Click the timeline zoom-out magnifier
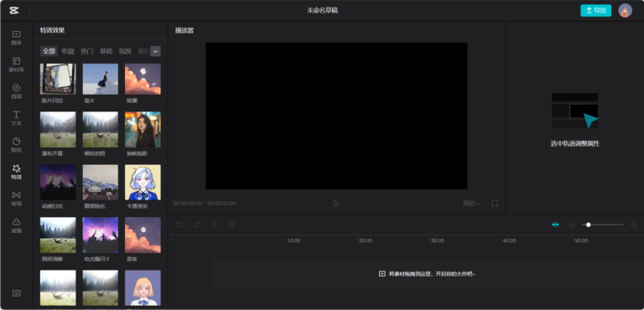Screen dimensions: 644x310 [571, 225]
